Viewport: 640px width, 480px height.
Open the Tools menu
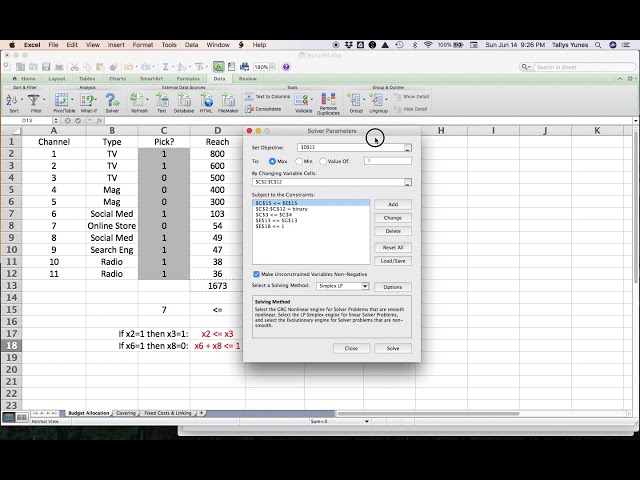(x=169, y=45)
